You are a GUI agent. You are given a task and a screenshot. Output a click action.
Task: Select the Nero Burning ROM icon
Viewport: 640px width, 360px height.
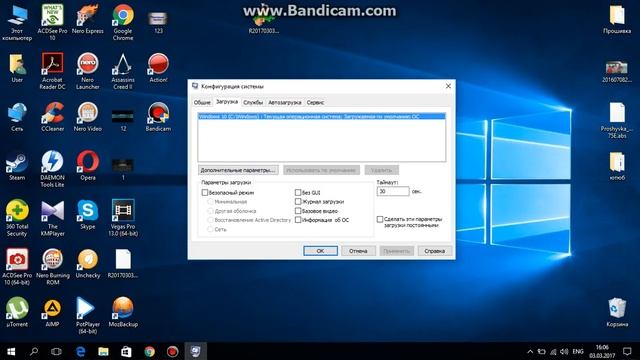(x=52, y=267)
